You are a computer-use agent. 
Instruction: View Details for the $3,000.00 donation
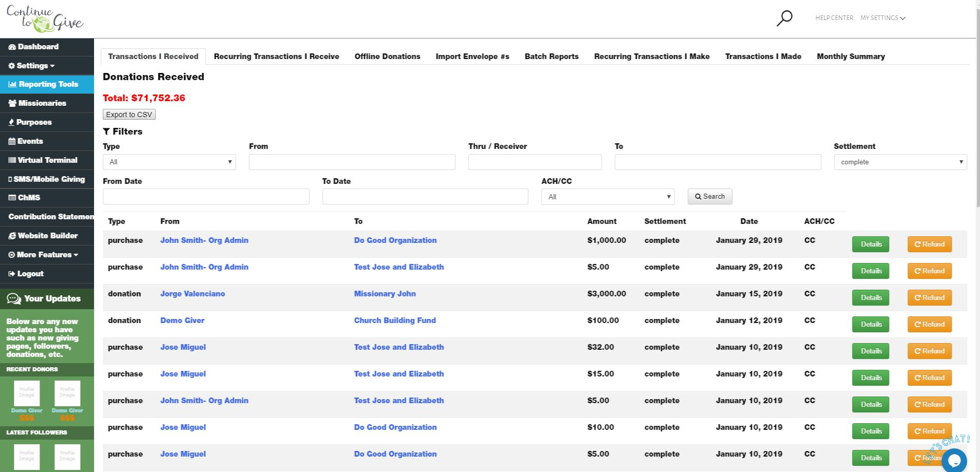(871, 298)
